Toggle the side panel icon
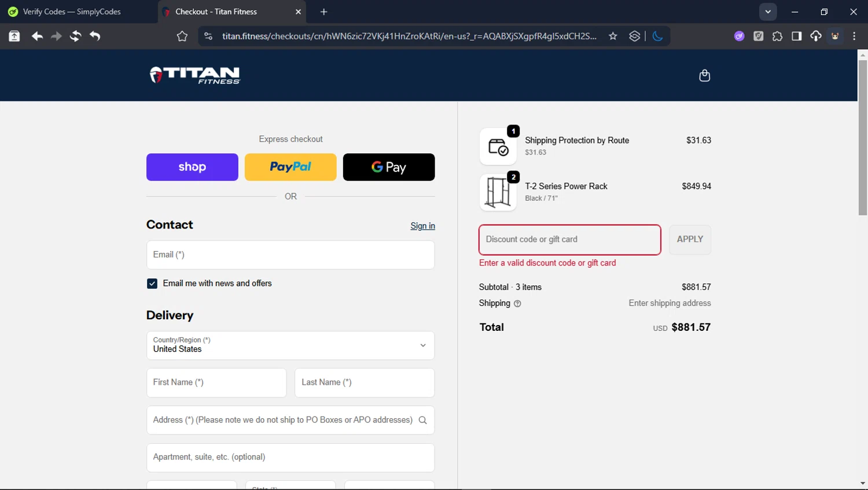This screenshot has height=490, width=868. click(796, 36)
